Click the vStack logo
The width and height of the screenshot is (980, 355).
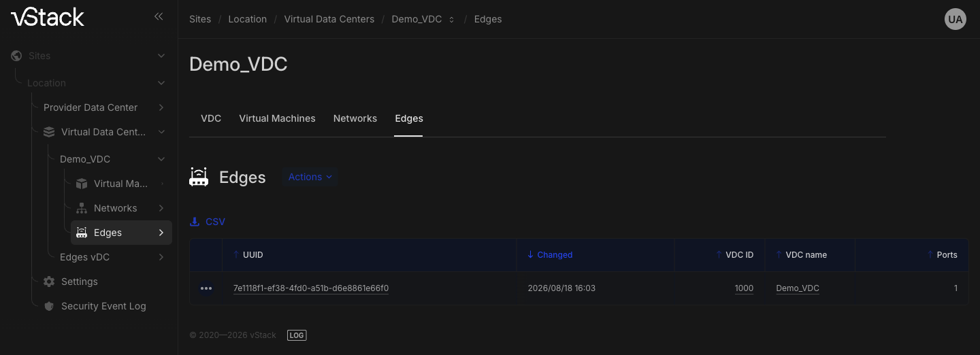coord(48,17)
